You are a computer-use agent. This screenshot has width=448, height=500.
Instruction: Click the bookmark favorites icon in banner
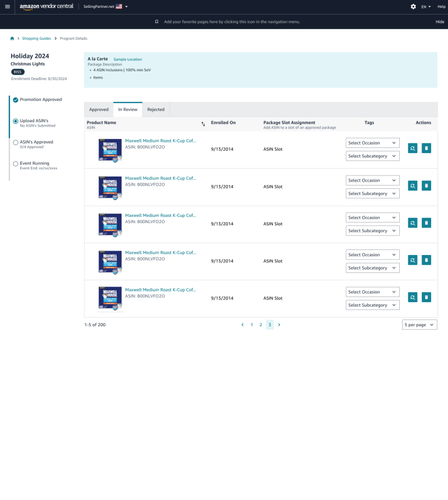coord(157,22)
